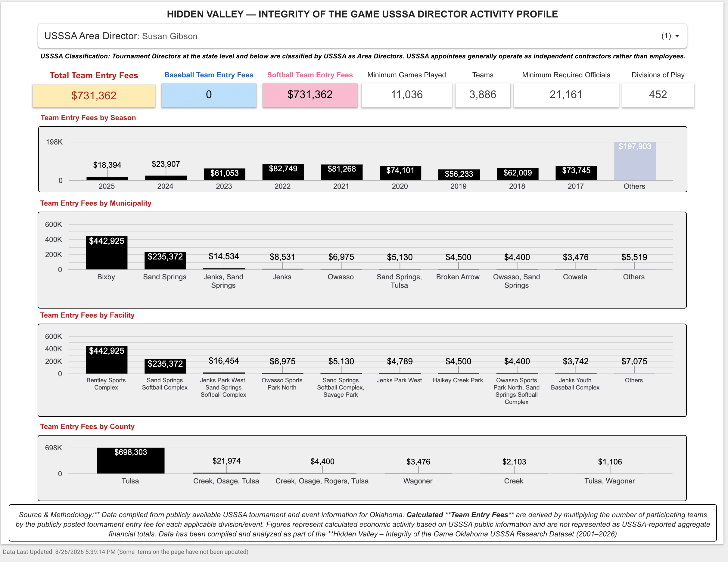Select the 2021 bar labeled $81,268
The image size is (728, 562).
coord(342,172)
